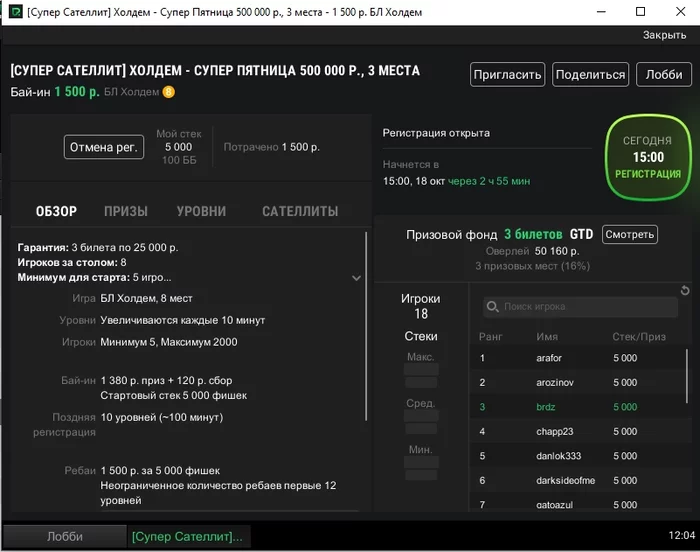Click the Игроки 18 counter
This screenshot has height=552, width=700.
(x=421, y=306)
